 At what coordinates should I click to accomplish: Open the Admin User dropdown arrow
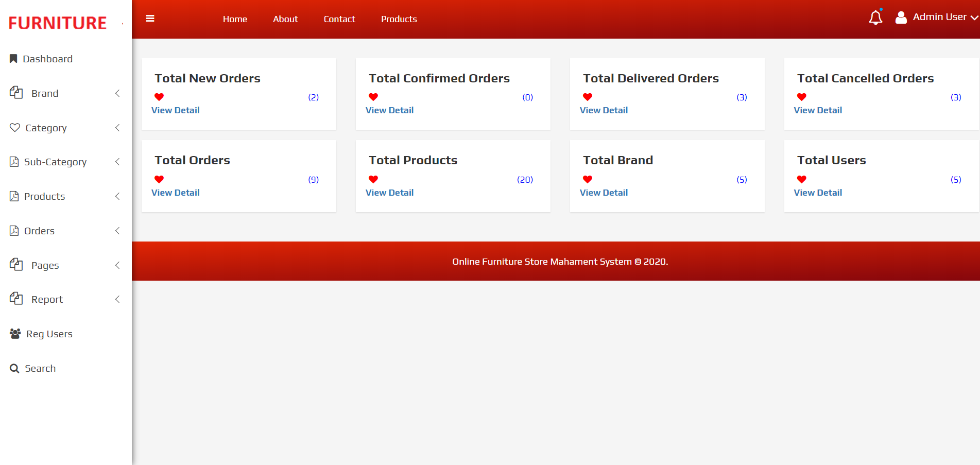coord(974,18)
